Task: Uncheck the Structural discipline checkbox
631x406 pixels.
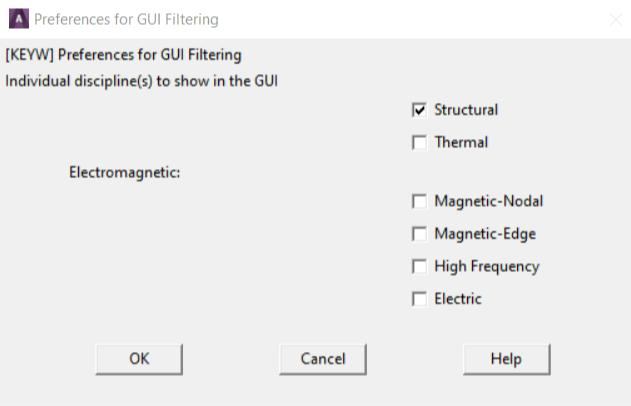Action: tap(419, 110)
